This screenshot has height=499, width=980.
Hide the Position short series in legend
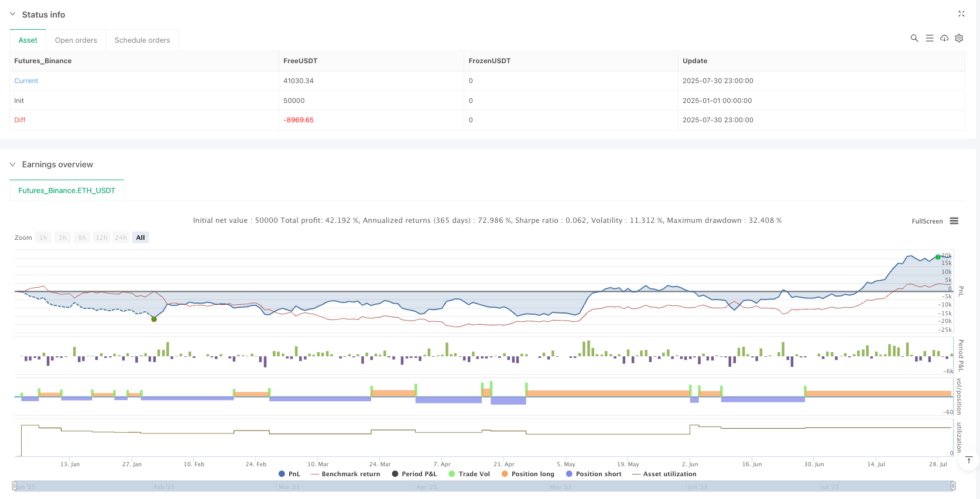(x=594, y=474)
